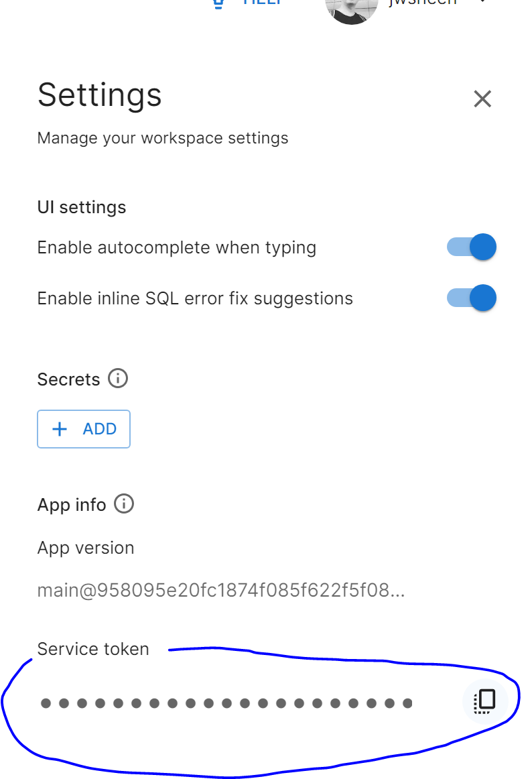This screenshot has height=779, width=532.
Task: Click the App version label
Action: pyautogui.click(x=86, y=548)
